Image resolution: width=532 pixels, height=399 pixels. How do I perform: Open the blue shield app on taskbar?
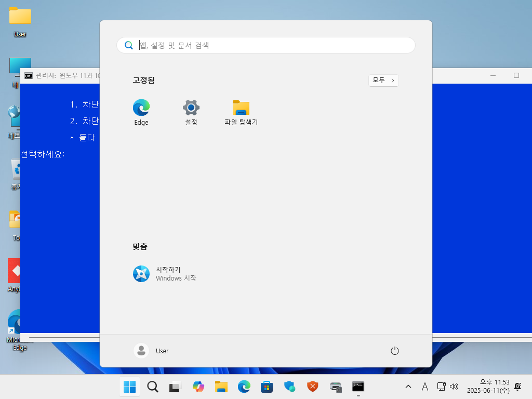(289, 387)
